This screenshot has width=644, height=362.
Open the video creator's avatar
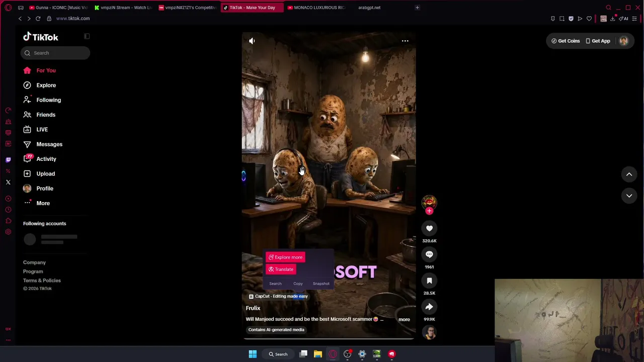[429, 202]
